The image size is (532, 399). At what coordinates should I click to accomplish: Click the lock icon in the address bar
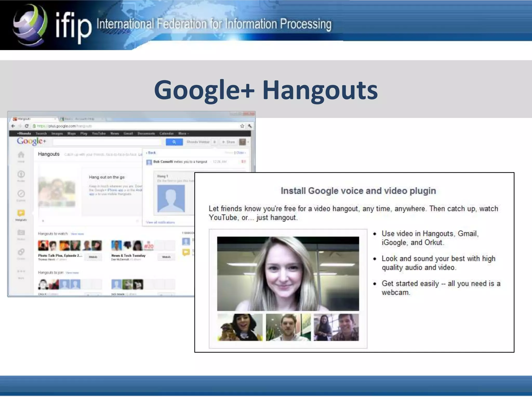coord(34,126)
